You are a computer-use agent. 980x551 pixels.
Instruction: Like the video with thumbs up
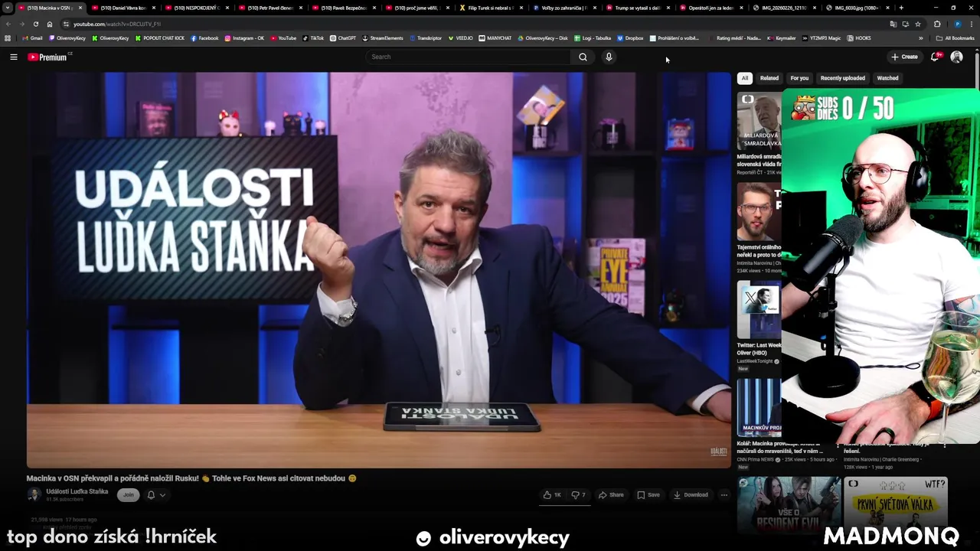(x=552, y=495)
